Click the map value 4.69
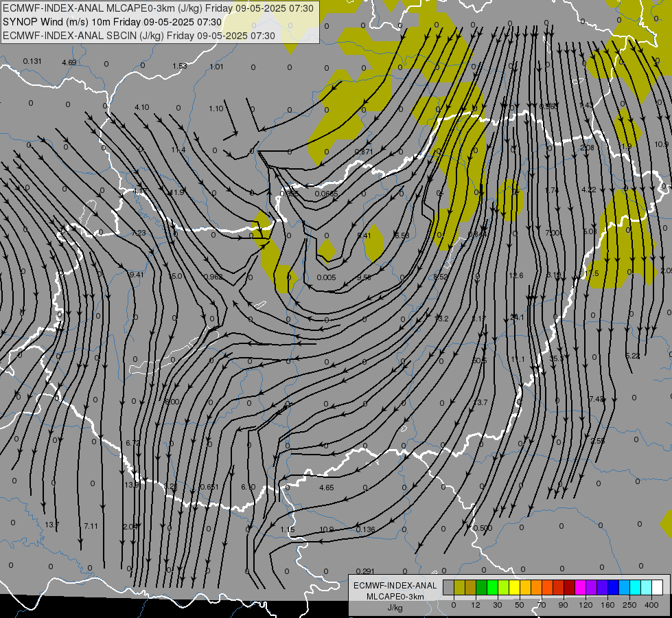Image resolution: width=672 pixels, height=618 pixels. [x=69, y=62]
